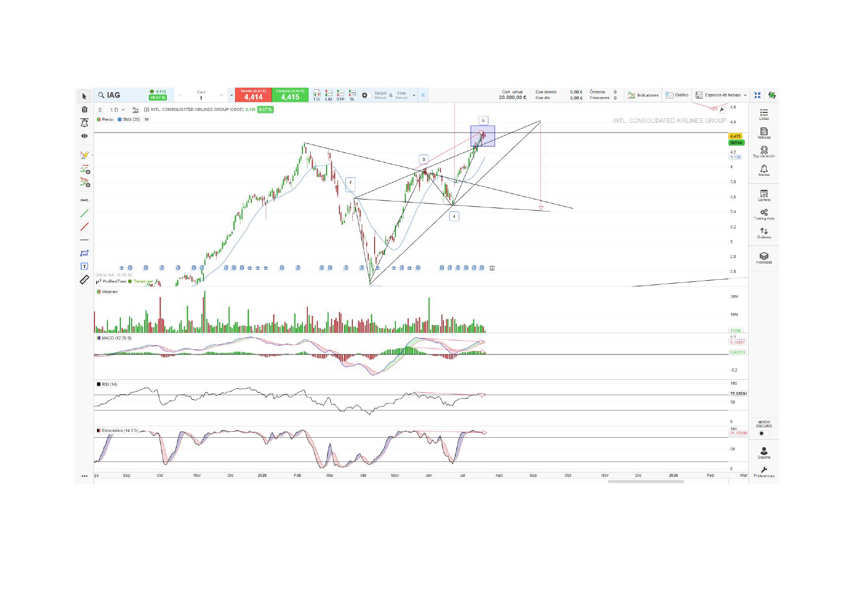
Task: Select the cursor pointer tool
Action: pyautogui.click(x=84, y=96)
